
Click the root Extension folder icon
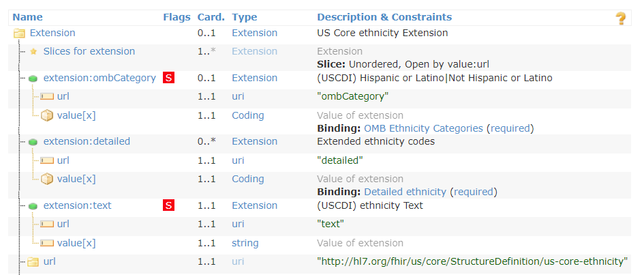click(x=19, y=33)
